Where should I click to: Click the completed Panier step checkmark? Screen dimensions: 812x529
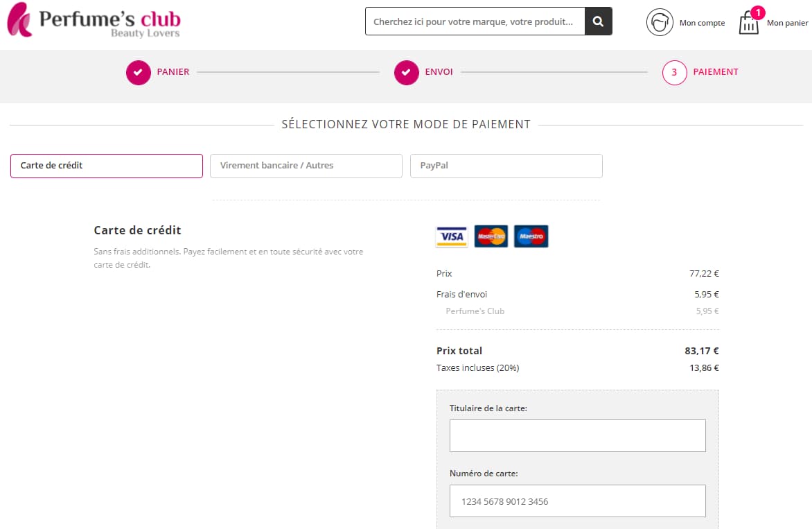tap(139, 72)
